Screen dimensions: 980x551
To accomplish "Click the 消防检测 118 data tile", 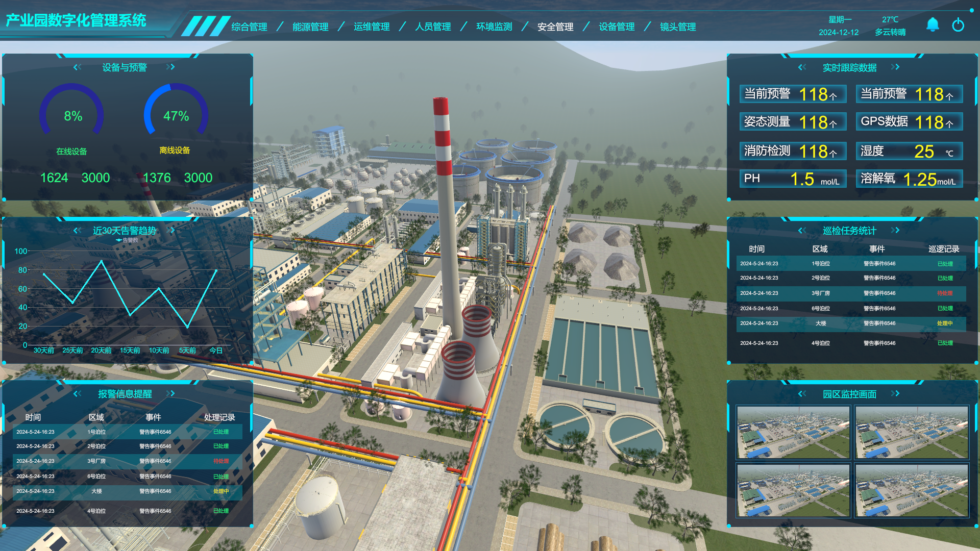I will (793, 151).
